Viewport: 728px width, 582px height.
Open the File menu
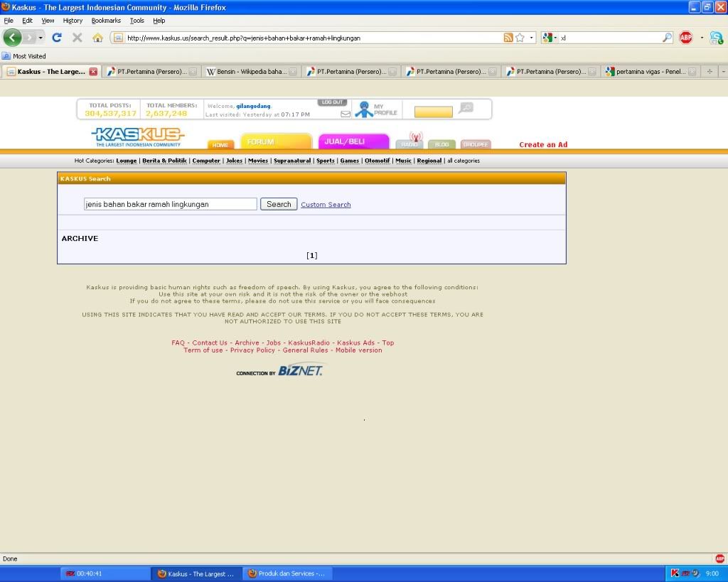point(9,21)
